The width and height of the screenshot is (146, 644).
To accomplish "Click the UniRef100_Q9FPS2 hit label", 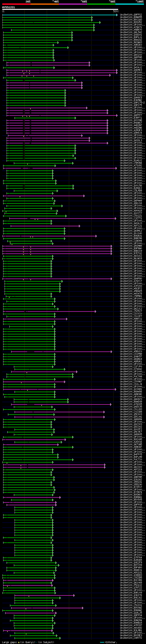I will (131, 15).
